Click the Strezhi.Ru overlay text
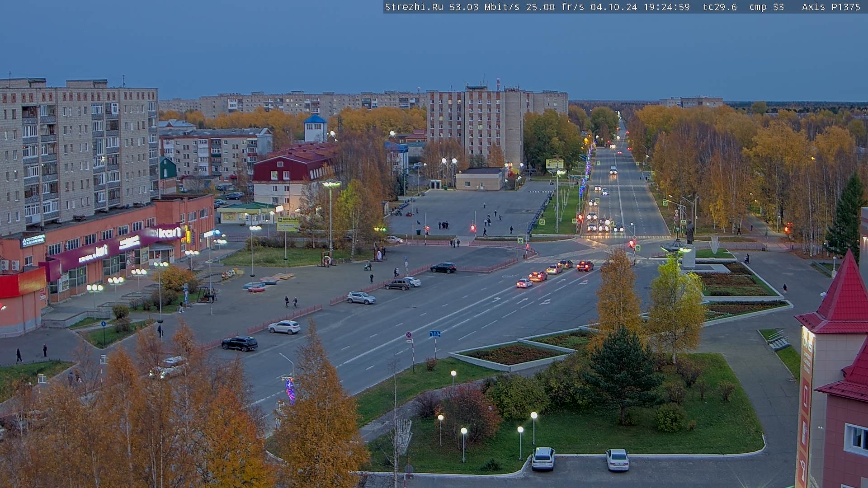This screenshot has width=868, height=488. 414,7
